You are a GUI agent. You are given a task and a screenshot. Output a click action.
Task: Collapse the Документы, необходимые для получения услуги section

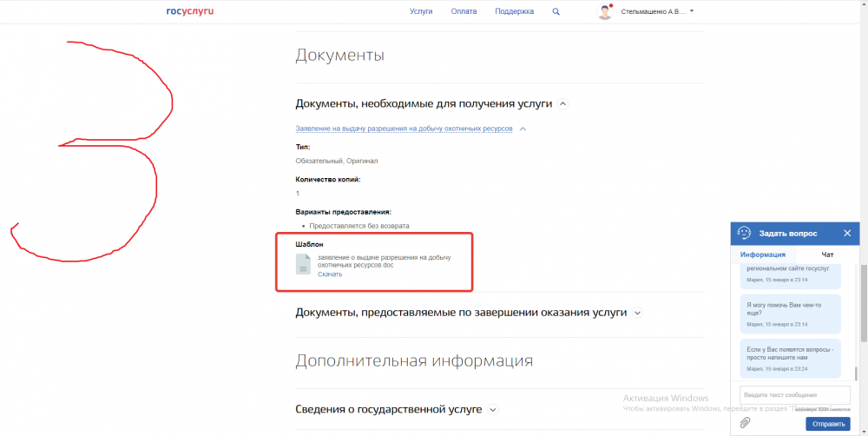(562, 103)
